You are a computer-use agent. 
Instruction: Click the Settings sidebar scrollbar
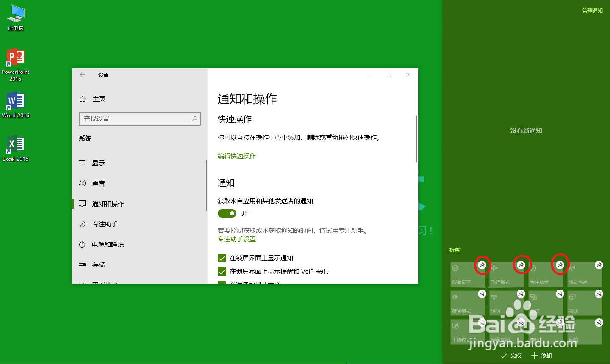206,185
